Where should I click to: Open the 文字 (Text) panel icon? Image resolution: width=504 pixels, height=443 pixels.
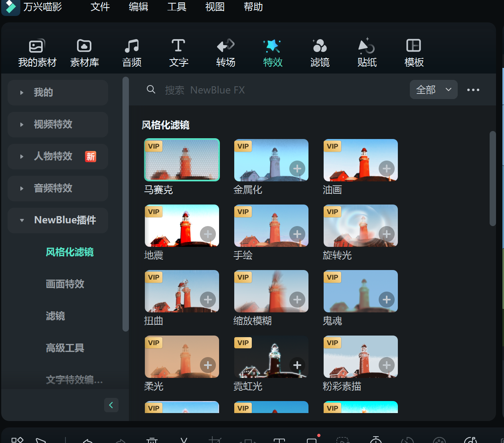click(178, 52)
